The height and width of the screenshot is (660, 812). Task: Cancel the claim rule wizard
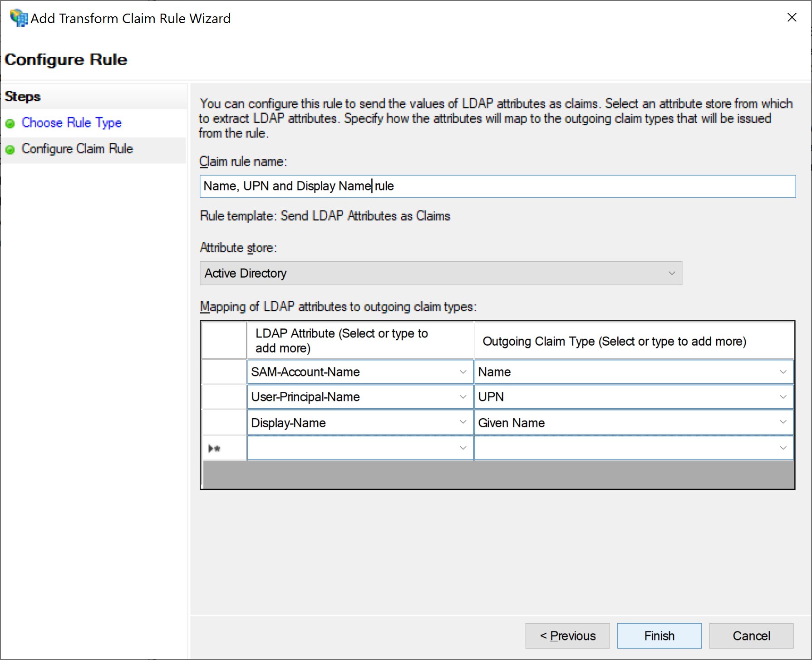coord(751,636)
